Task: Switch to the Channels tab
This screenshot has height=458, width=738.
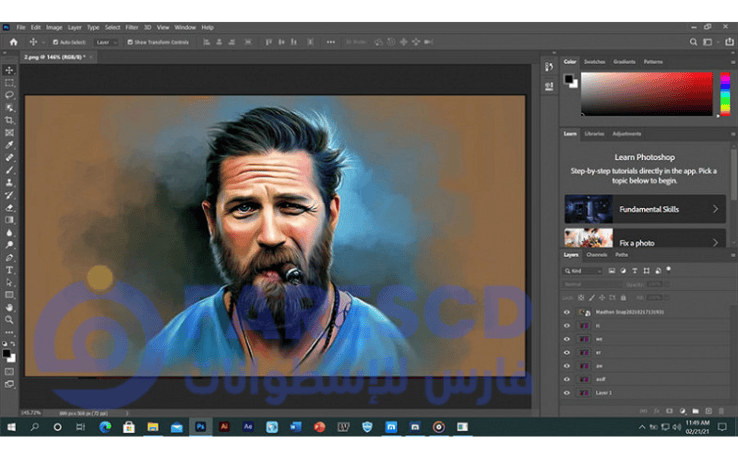Action: point(597,255)
